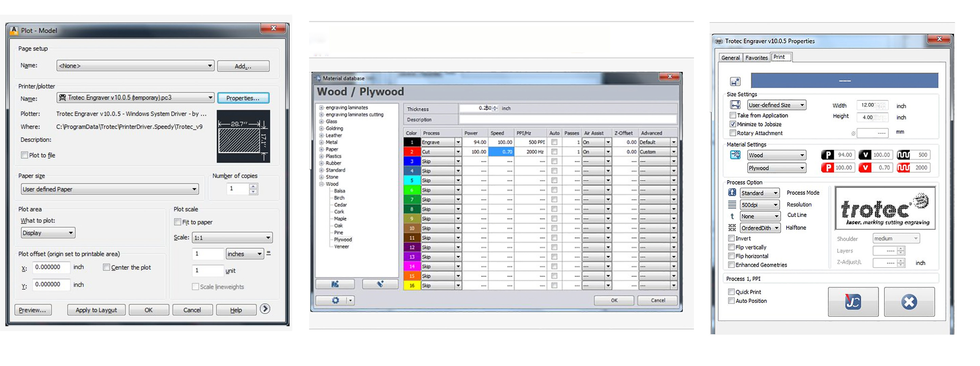
Task: Click Cancel in the Plot dialog
Action: click(x=192, y=310)
